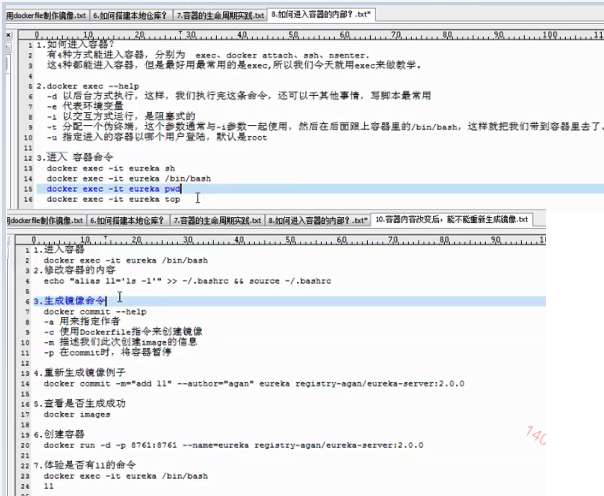Click 'docker commit -m="add ll"' command line
The height and width of the screenshot is (496, 604).
click(254, 384)
